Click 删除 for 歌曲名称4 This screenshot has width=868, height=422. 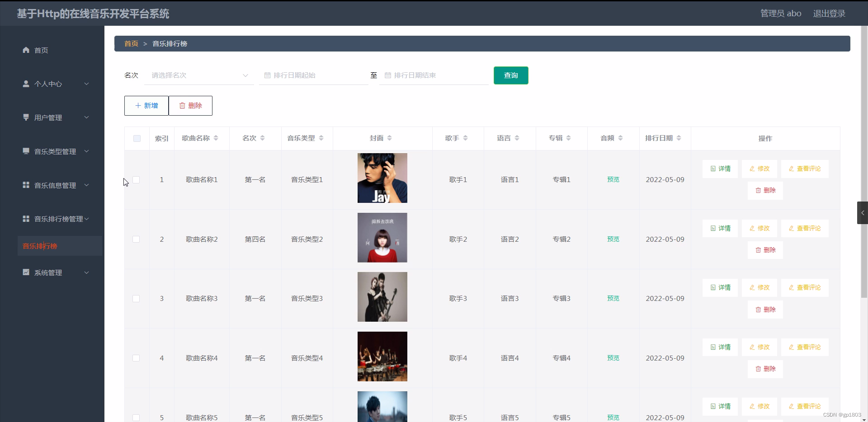tap(765, 369)
